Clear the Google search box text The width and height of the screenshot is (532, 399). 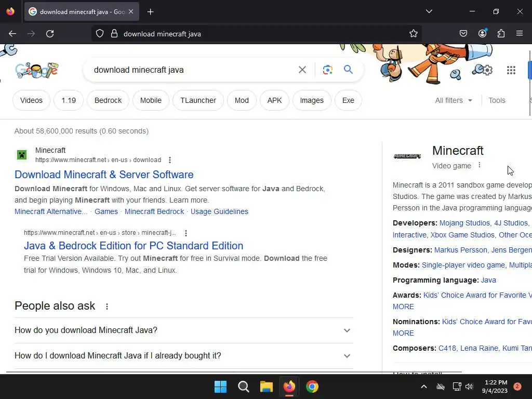[x=302, y=70]
